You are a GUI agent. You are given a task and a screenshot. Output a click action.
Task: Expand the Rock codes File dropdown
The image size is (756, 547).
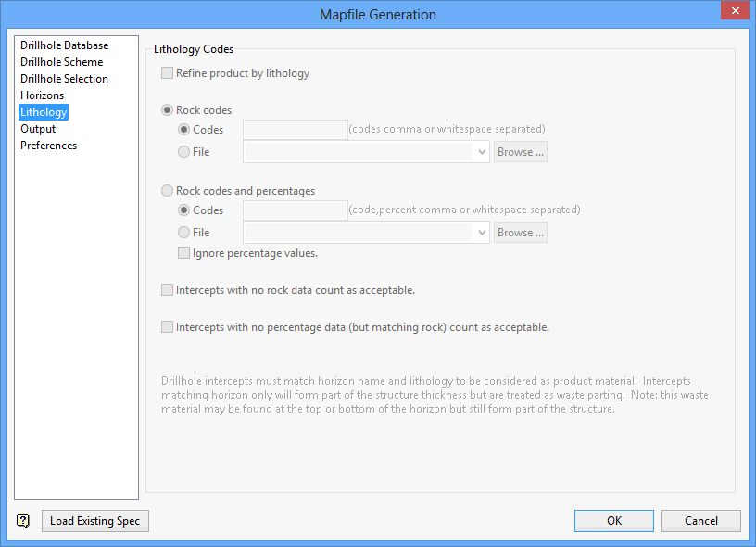482,152
